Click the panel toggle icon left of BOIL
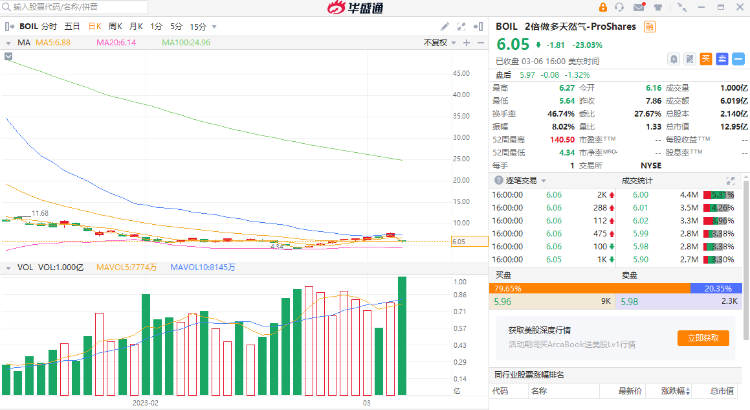Screen dimensions: 750x410 [x=10, y=26]
